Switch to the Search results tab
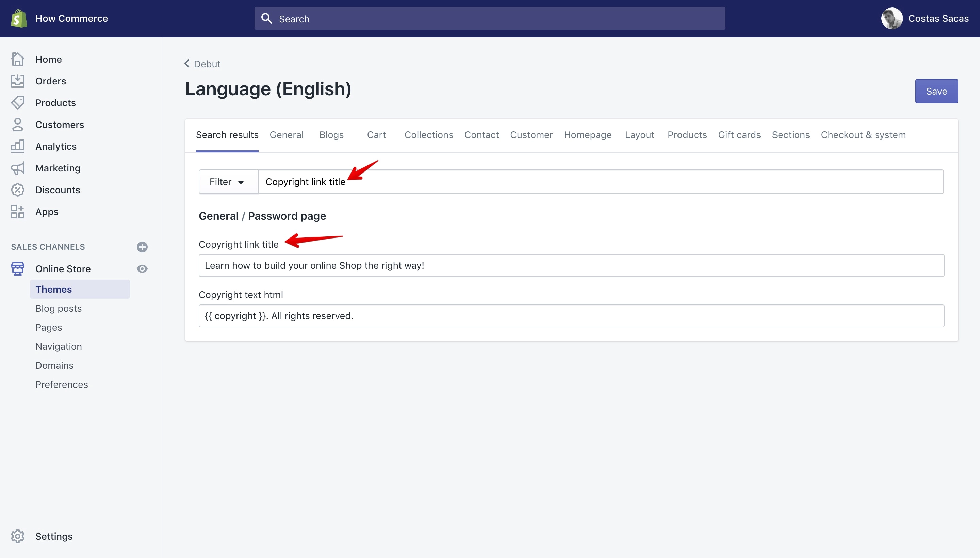 [227, 135]
